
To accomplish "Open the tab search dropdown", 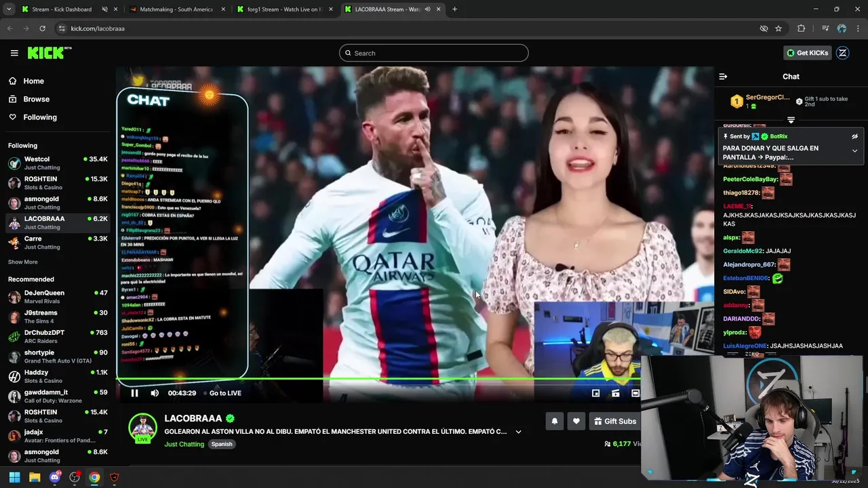I will [9, 9].
